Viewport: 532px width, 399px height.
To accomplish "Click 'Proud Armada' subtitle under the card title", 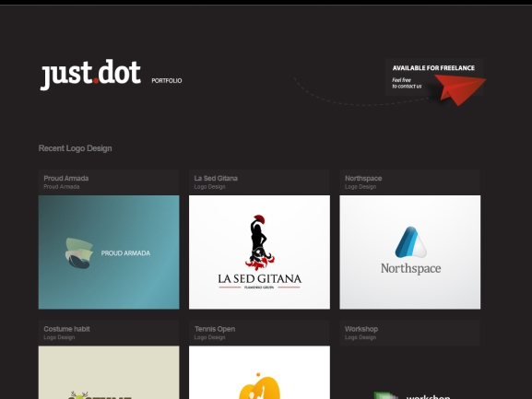I will coord(62,187).
